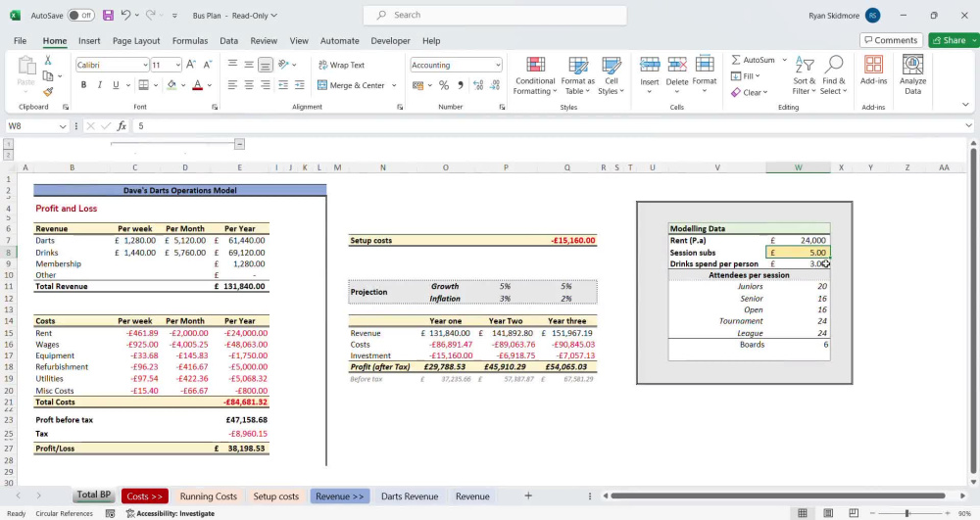Expand the Name Box dropdown arrow

pos(63,126)
